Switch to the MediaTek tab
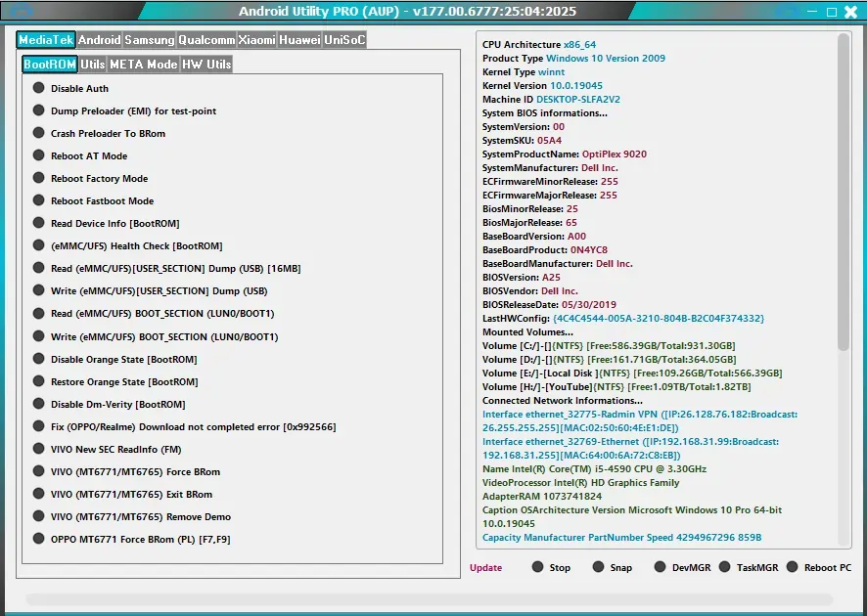 point(46,40)
